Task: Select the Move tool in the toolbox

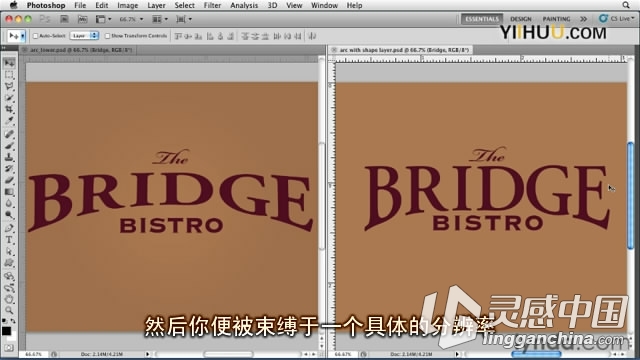Action: coord(9,62)
